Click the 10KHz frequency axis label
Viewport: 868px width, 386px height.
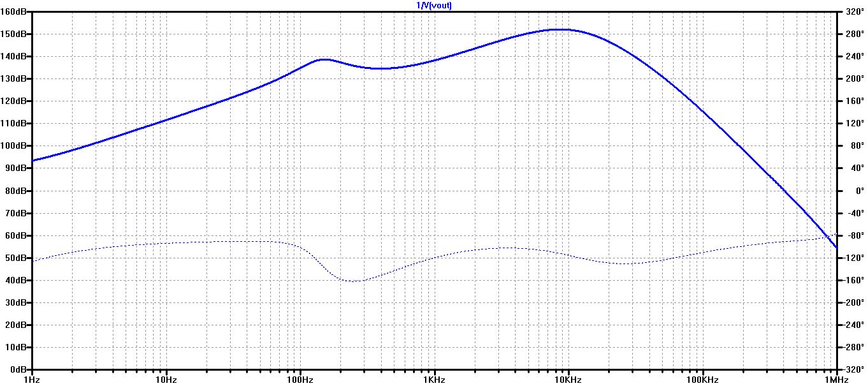click(568, 380)
